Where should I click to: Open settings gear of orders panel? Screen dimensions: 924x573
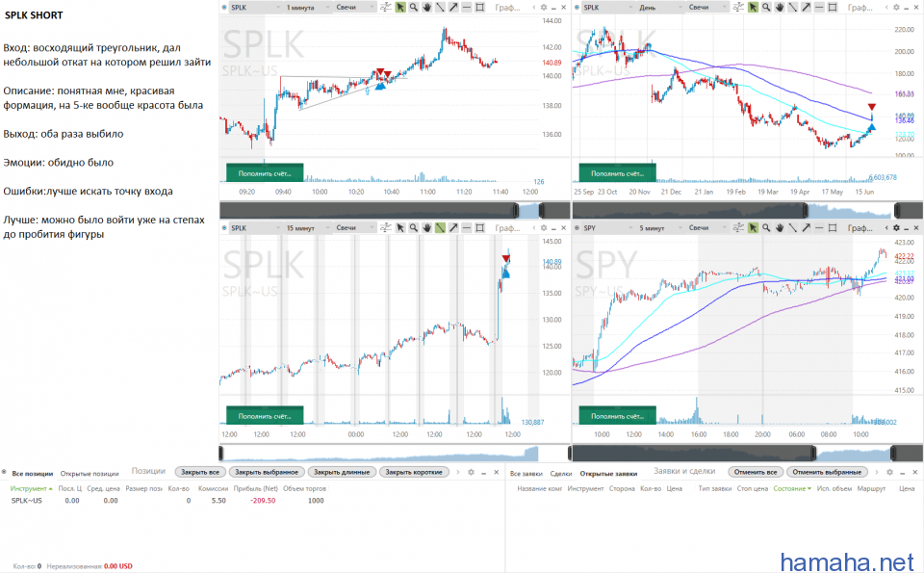click(889, 472)
